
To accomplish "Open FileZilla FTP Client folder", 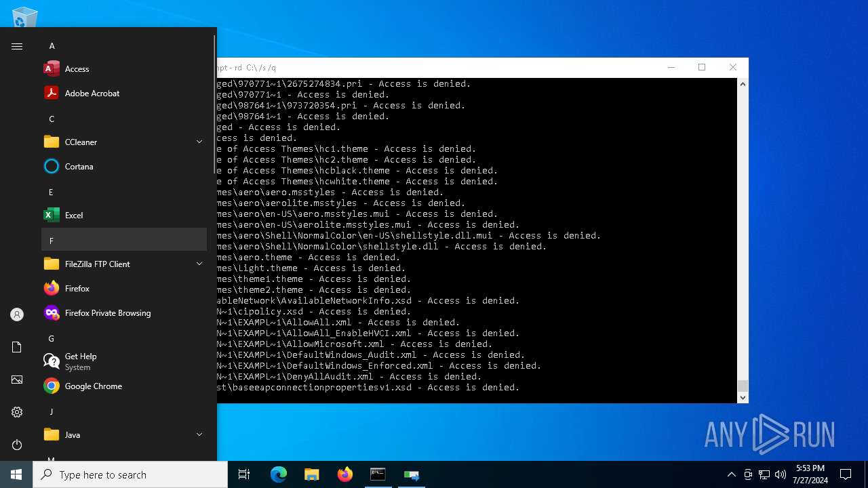I will [124, 264].
